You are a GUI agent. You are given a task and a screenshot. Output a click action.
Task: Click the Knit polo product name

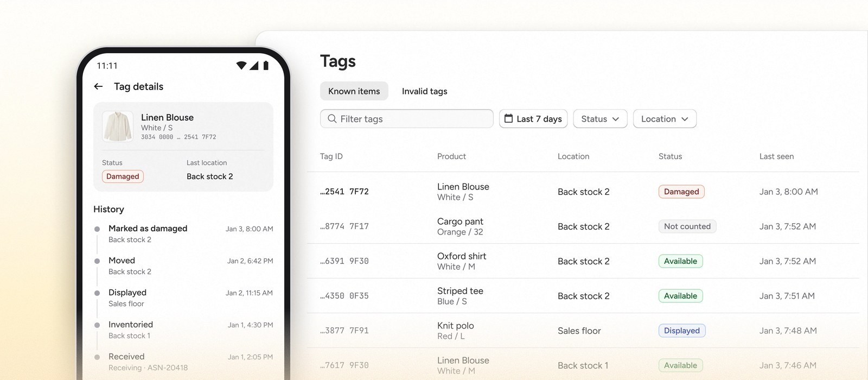[x=456, y=326]
